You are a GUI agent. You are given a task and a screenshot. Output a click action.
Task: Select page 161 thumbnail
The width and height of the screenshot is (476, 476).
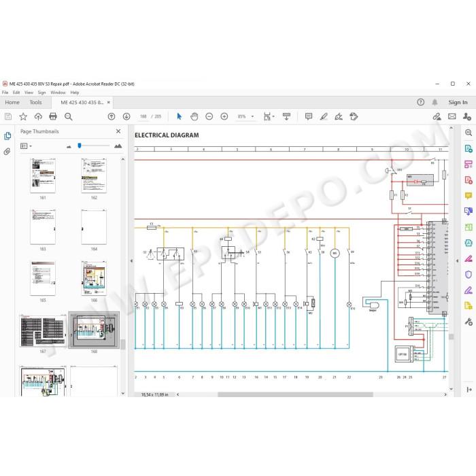click(x=43, y=175)
